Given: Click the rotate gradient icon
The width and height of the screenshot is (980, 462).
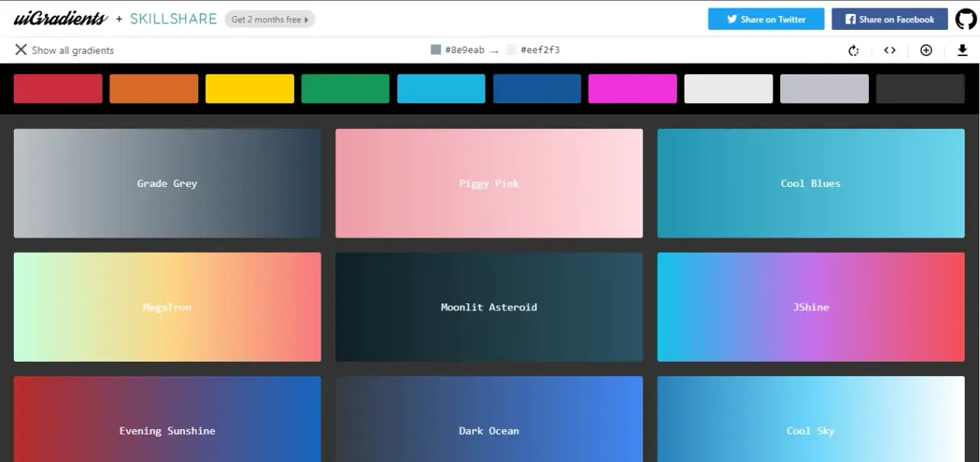Looking at the screenshot, I should pyautogui.click(x=854, y=51).
